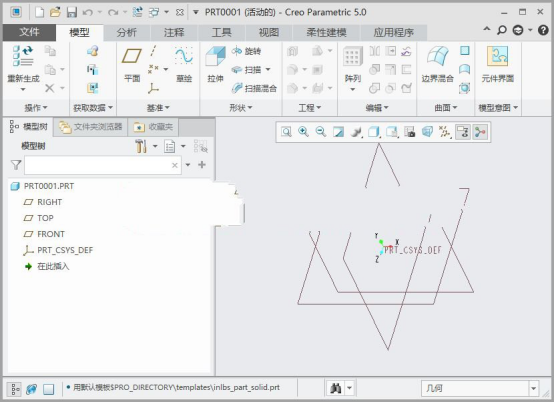Open the model tree columns display icon
Image resolution: width=554 pixels, height=402 pixels.
(170, 146)
